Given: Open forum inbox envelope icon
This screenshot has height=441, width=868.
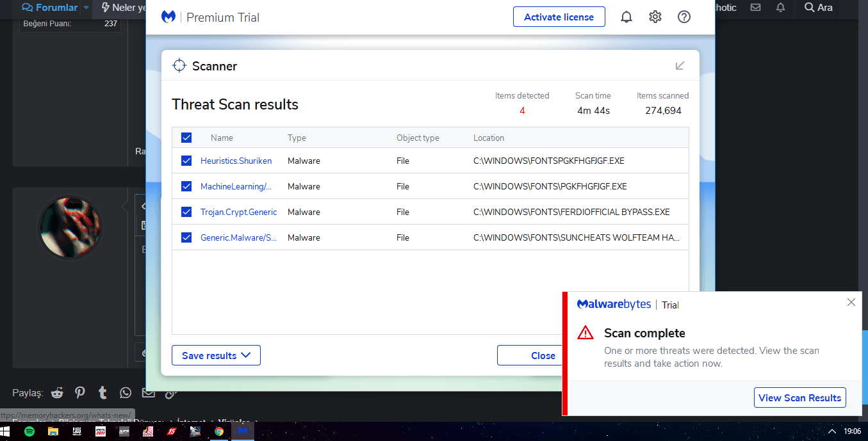Looking at the screenshot, I should tap(755, 8).
